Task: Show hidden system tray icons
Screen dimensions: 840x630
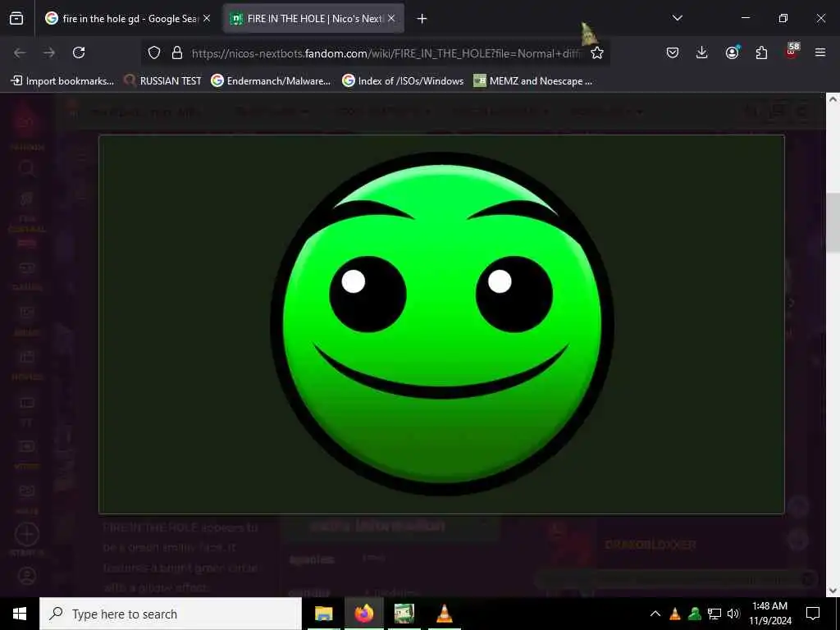Action: [655, 614]
